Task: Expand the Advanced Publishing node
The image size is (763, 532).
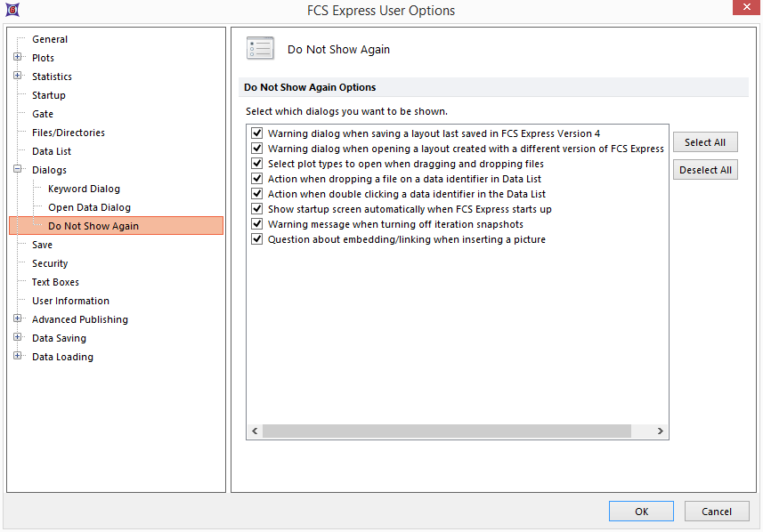Action: click(18, 319)
